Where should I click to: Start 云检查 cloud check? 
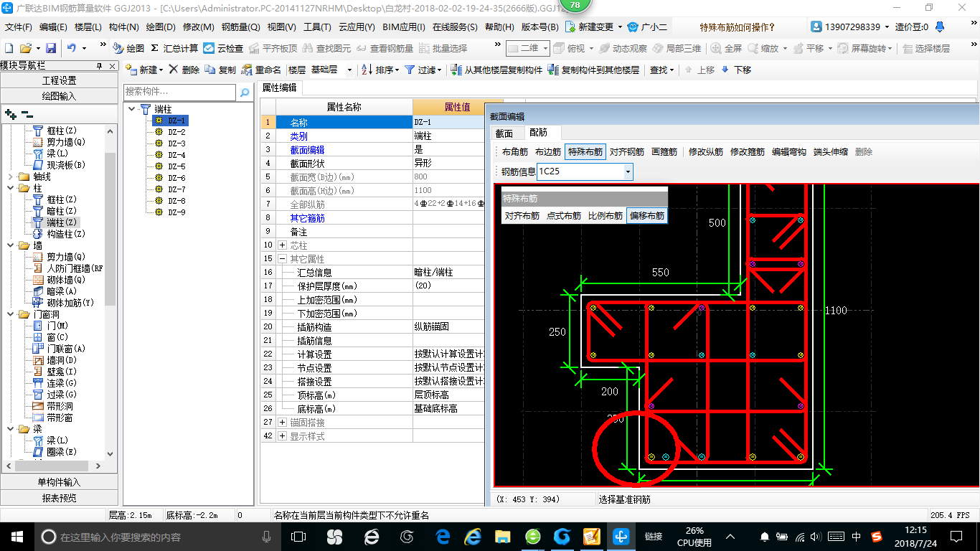click(x=223, y=48)
